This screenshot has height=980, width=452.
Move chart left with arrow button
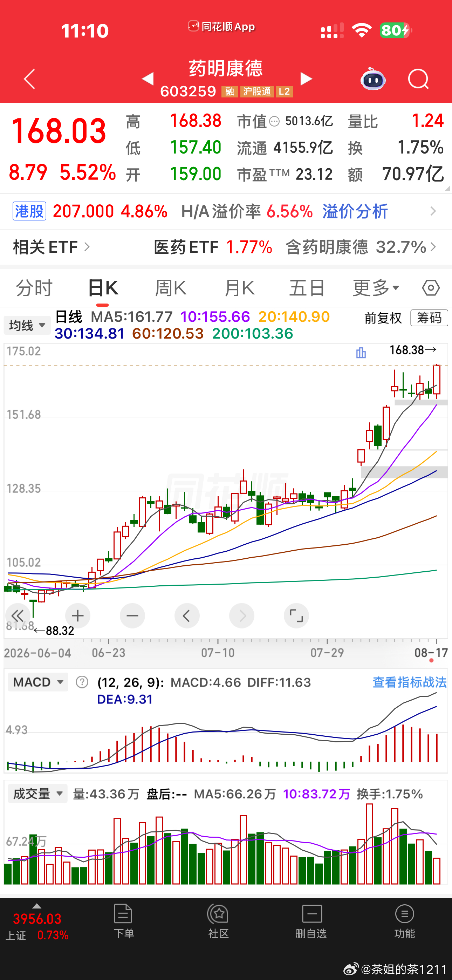[187, 615]
